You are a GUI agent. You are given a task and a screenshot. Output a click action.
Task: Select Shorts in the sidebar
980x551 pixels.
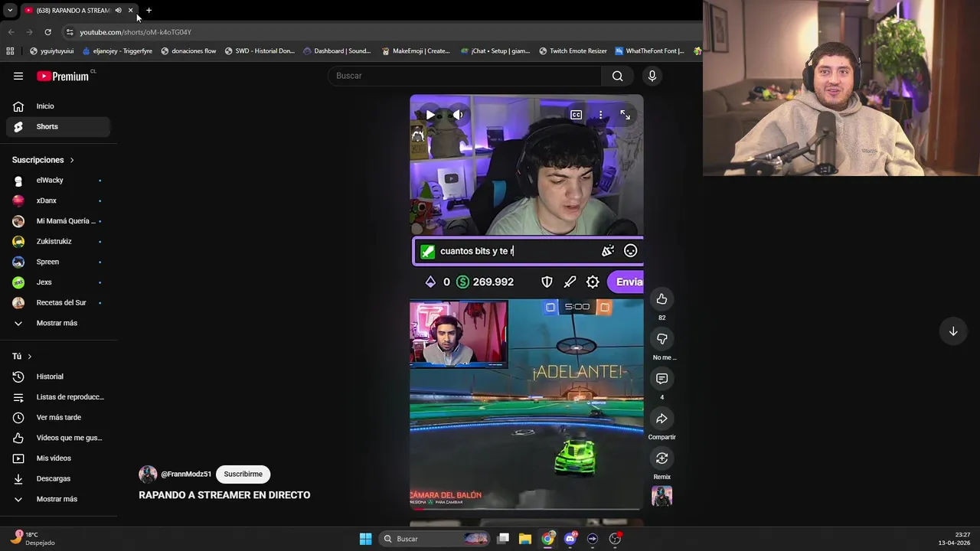coord(58,126)
